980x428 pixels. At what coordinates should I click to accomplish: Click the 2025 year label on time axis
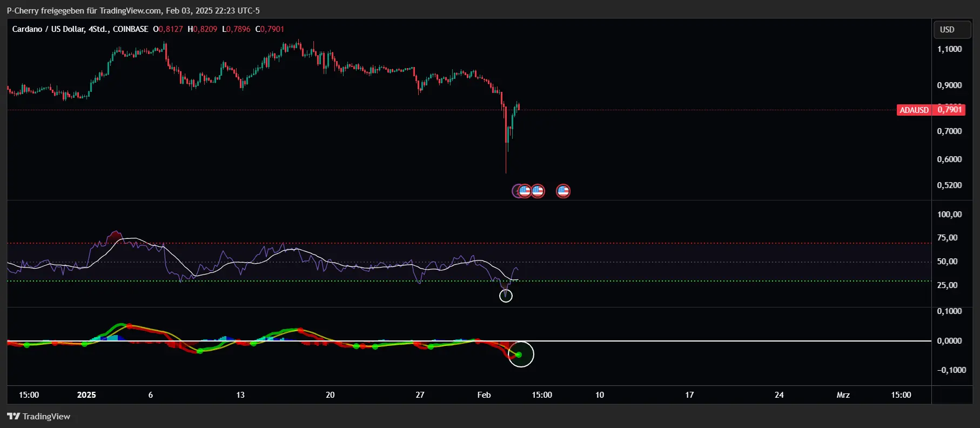tap(86, 395)
